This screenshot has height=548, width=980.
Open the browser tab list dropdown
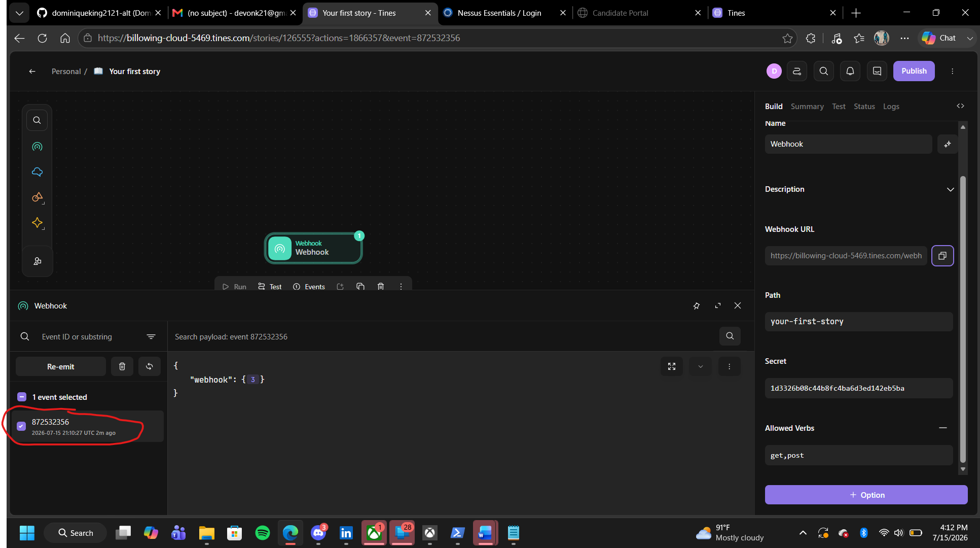point(19,13)
